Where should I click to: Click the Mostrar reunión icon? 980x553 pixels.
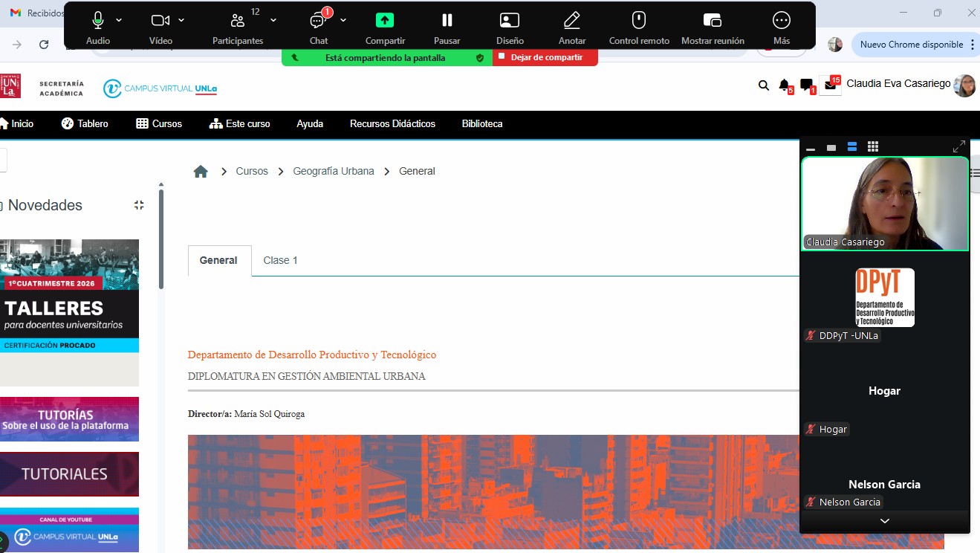[x=712, y=21]
